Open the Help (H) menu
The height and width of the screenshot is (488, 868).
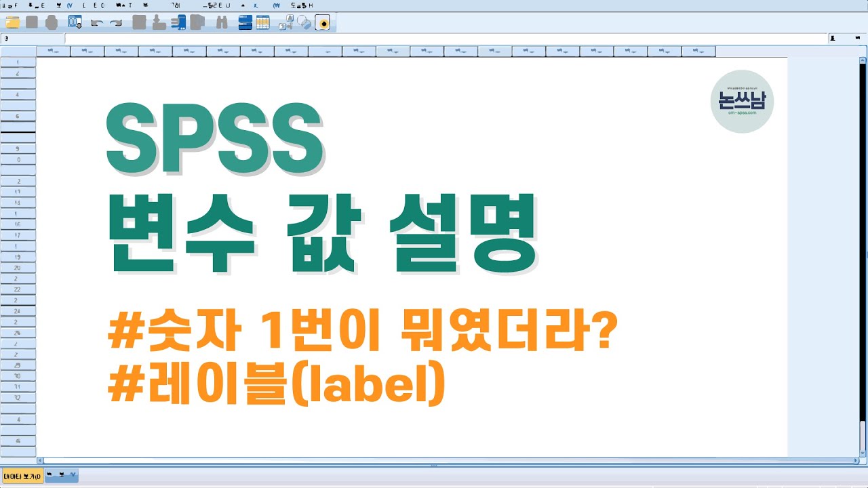301,5
